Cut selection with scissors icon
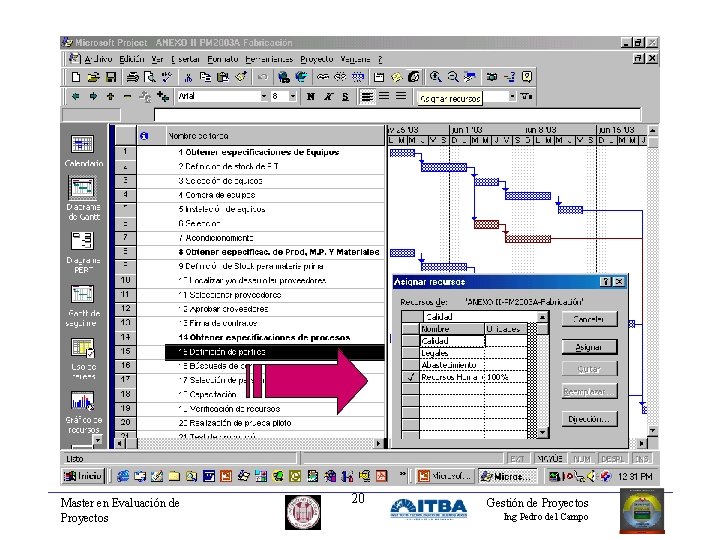This screenshot has height=540, width=720. pos(188,77)
